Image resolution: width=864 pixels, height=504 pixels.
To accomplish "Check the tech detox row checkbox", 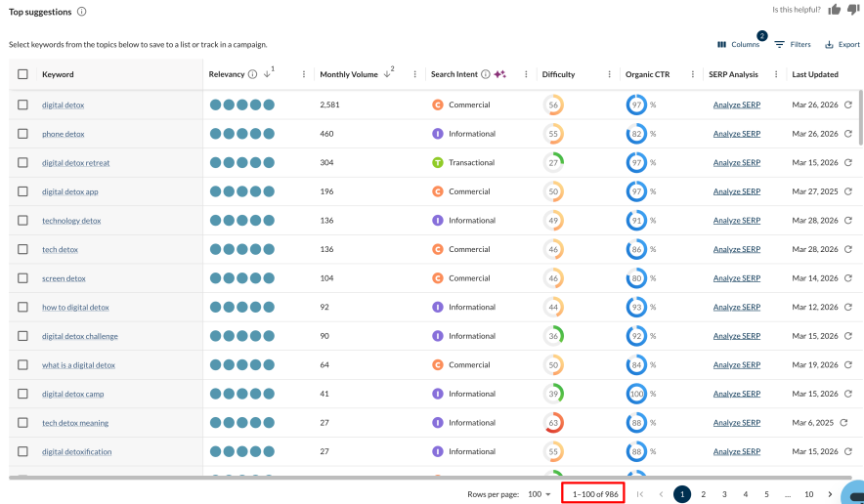I will (22, 249).
